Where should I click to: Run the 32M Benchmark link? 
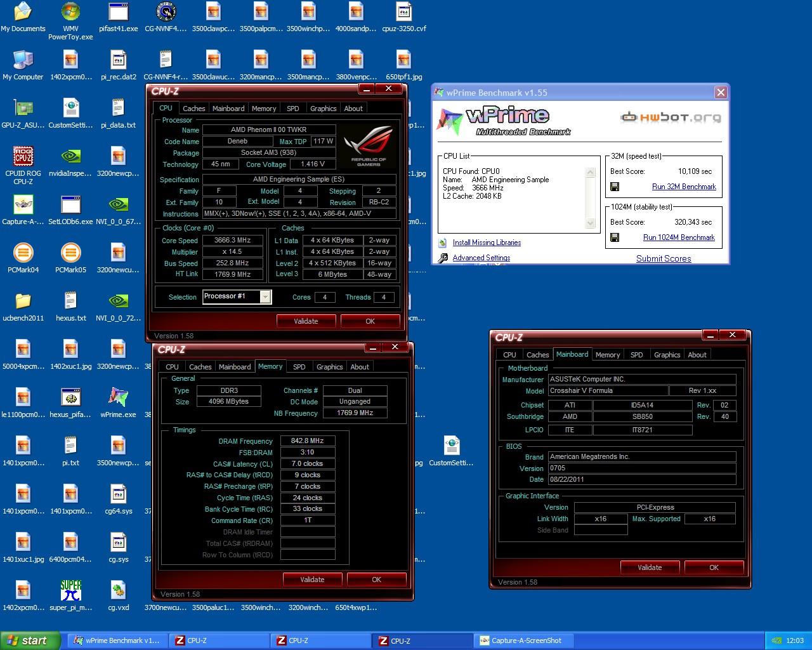tap(684, 187)
